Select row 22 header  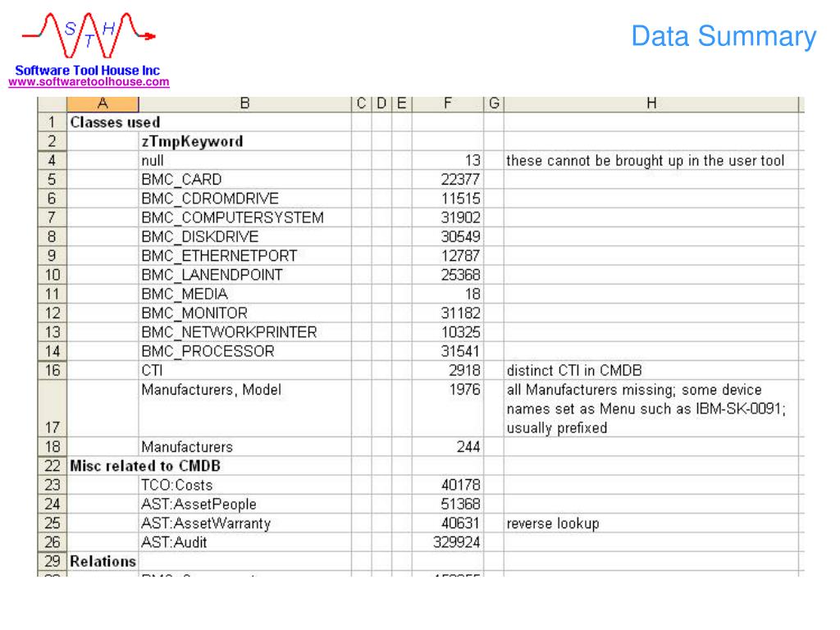(x=52, y=466)
